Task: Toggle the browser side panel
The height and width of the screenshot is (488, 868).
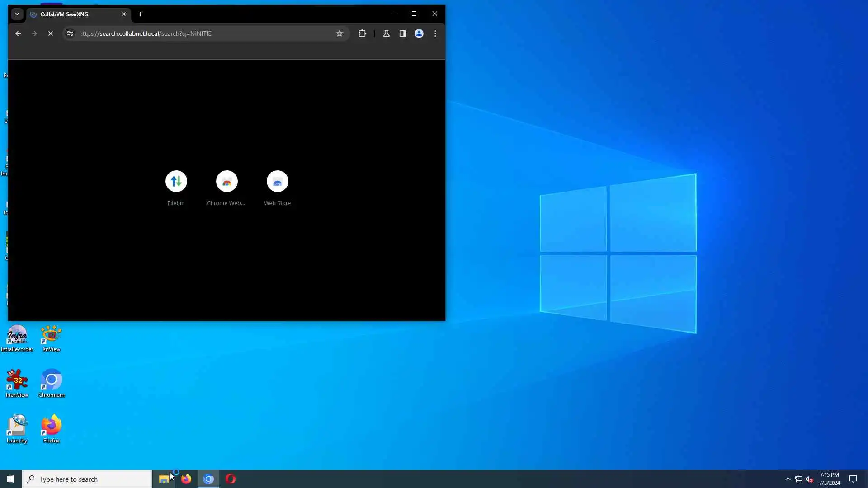Action: tap(402, 33)
